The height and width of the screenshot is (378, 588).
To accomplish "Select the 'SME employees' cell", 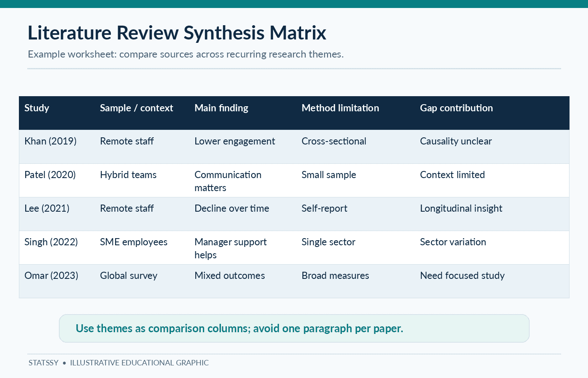I will click(x=134, y=242).
